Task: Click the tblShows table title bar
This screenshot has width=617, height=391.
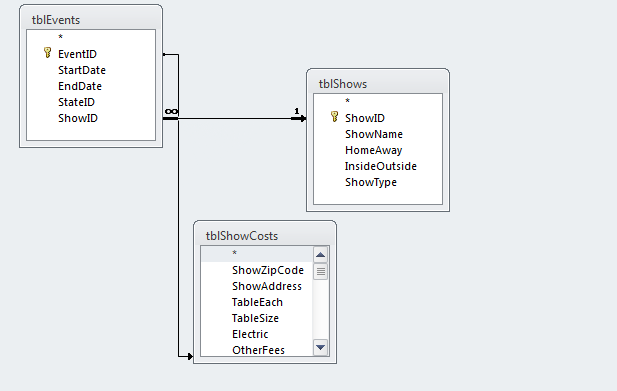Action: coord(378,83)
